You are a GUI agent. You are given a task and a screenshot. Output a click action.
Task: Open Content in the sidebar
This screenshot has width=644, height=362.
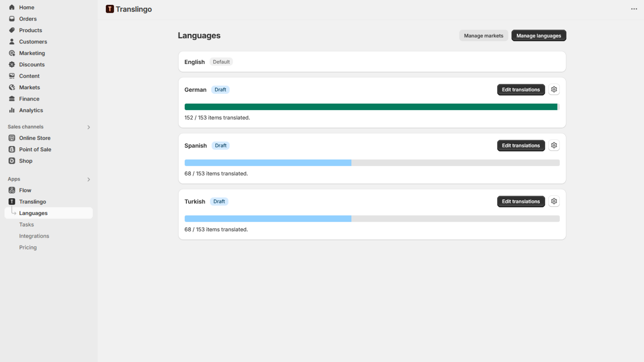pyautogui.click(x=29, y=76)
